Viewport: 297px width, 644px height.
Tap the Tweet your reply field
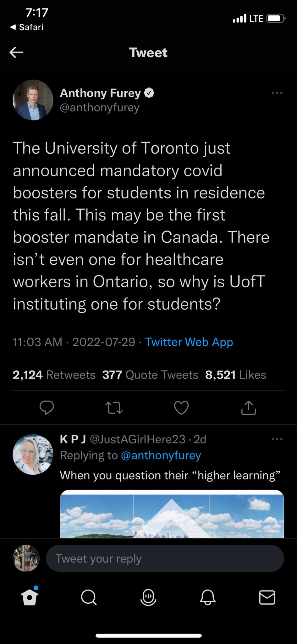[165, 558]
